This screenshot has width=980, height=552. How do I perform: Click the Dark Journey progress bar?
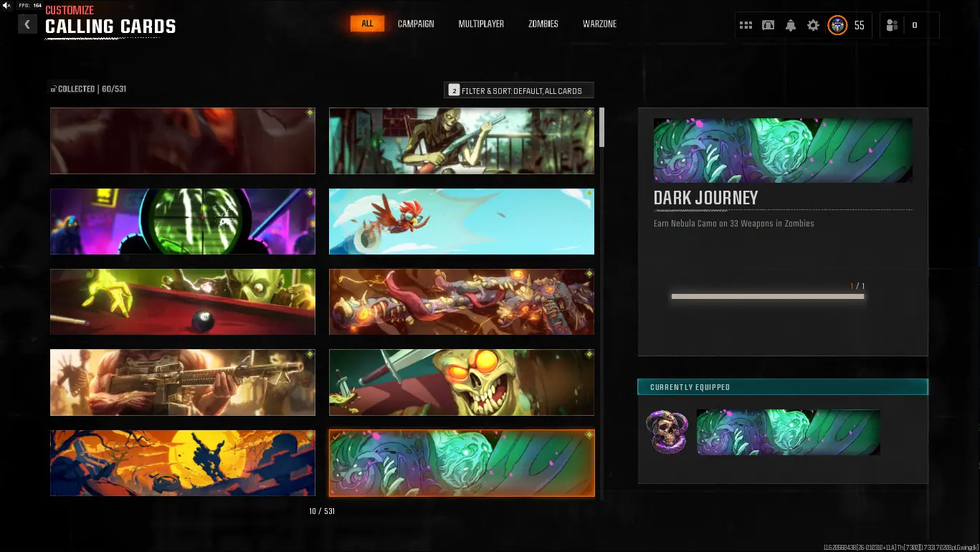click(768, 296)
